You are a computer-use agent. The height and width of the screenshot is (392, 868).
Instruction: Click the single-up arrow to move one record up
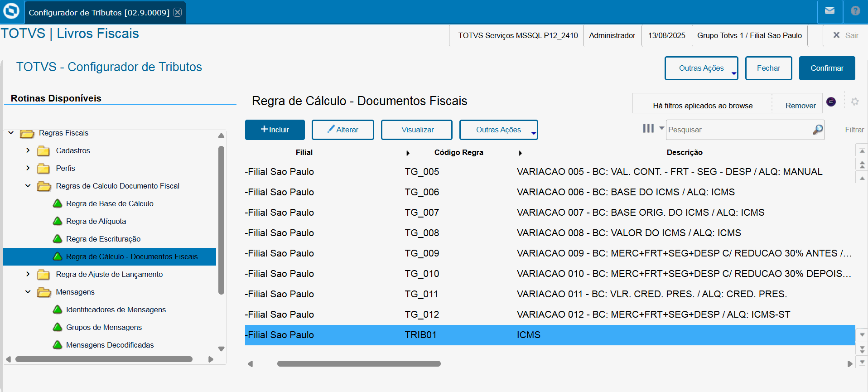click(862, 178)
